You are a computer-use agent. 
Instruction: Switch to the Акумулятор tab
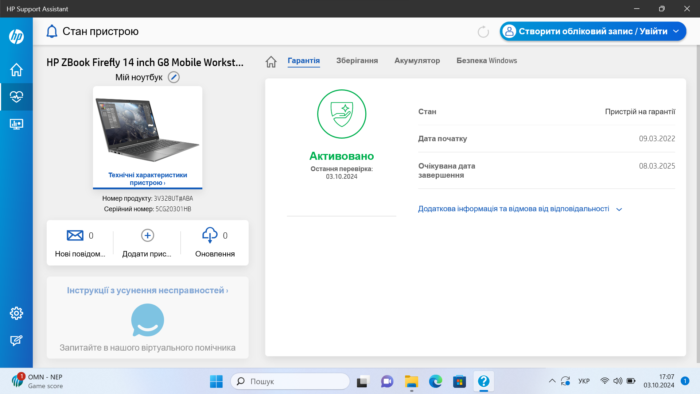[417, 61]
